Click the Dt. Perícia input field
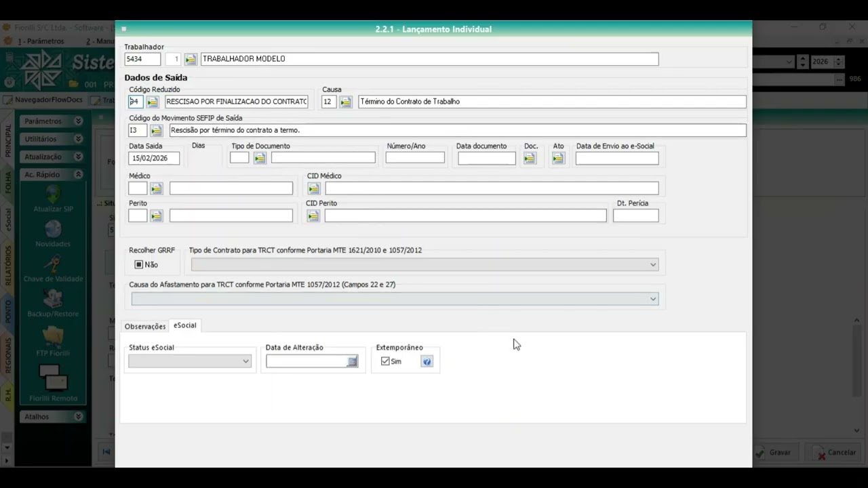This screenshot has height=488, width=868. [x=636, y=216]
